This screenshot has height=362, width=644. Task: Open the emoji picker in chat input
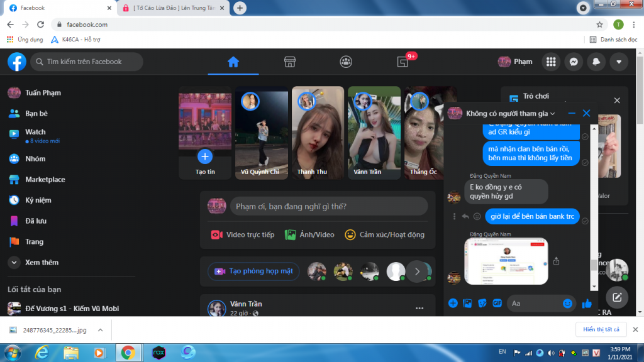[x=567, y=304]
